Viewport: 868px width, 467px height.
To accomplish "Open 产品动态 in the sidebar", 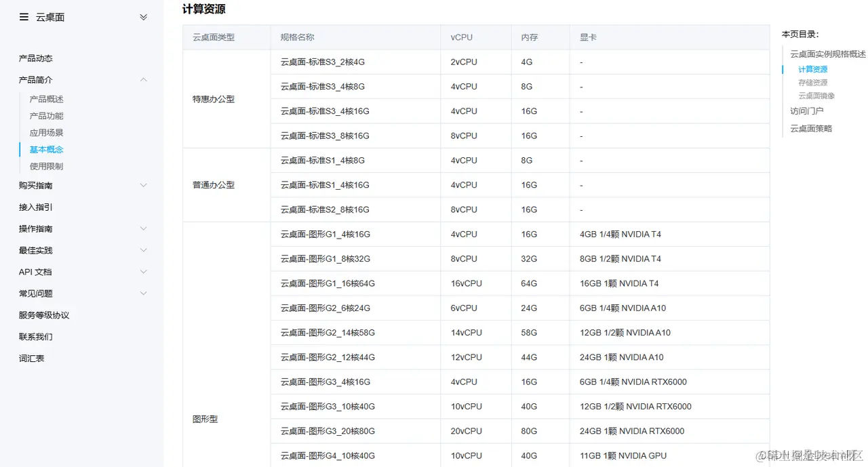I will [x=35, y=58].
